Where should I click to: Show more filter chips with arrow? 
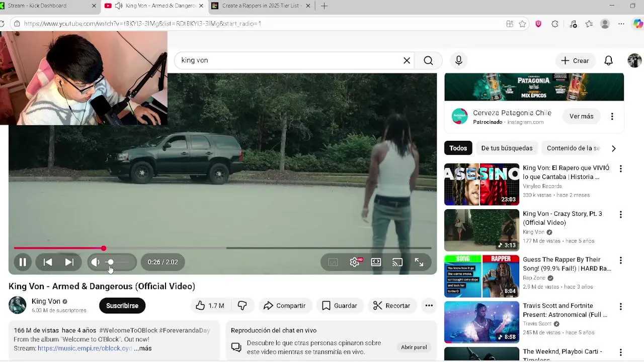click(613, 148)
